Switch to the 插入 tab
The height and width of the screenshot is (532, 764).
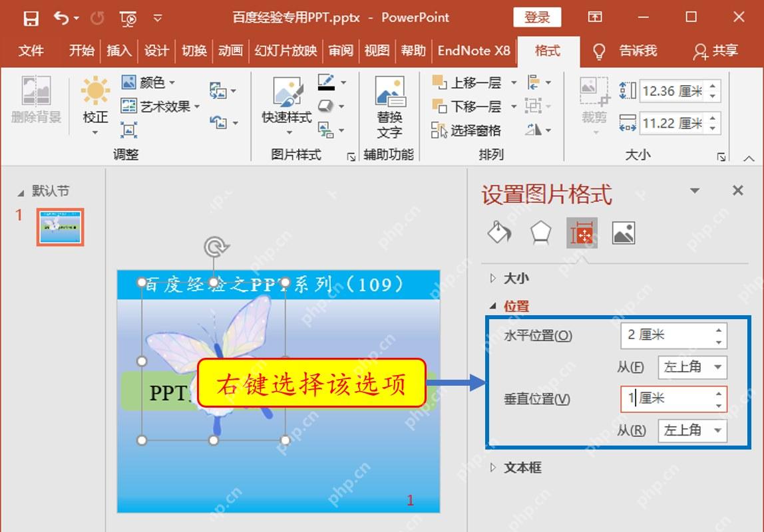coord(119,51)
